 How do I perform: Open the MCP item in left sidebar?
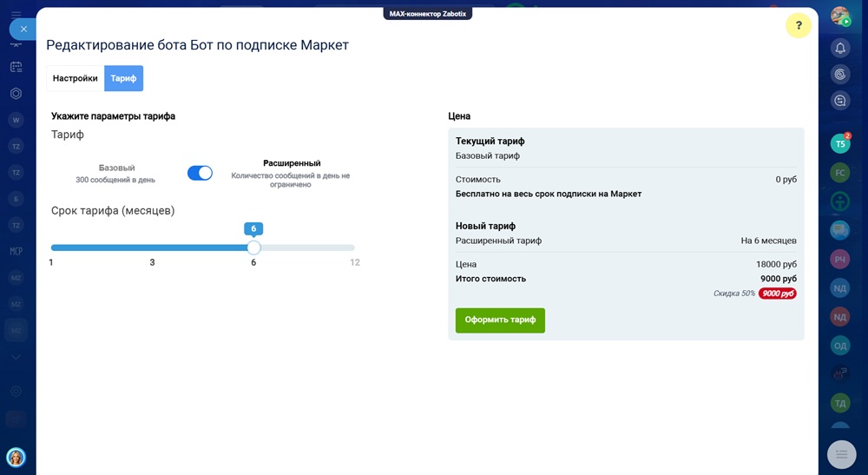16,251
